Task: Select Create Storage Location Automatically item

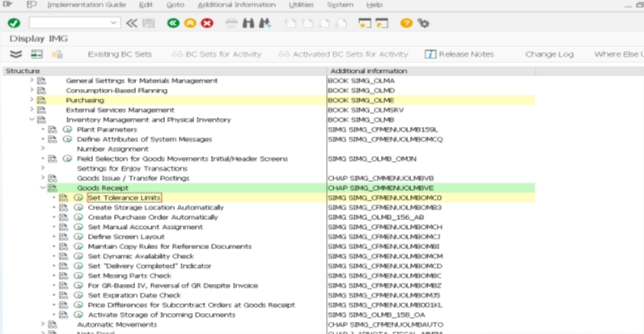Action: coord(155,208)
